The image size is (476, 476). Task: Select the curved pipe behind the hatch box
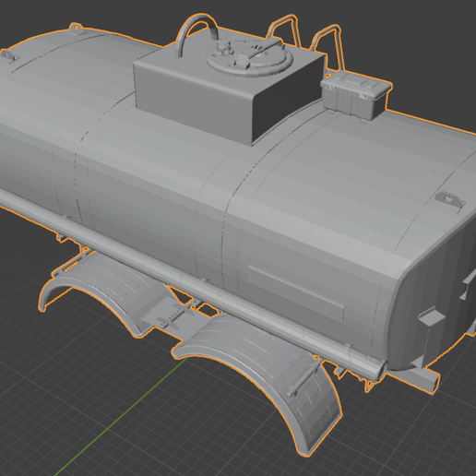coord(196,34)
